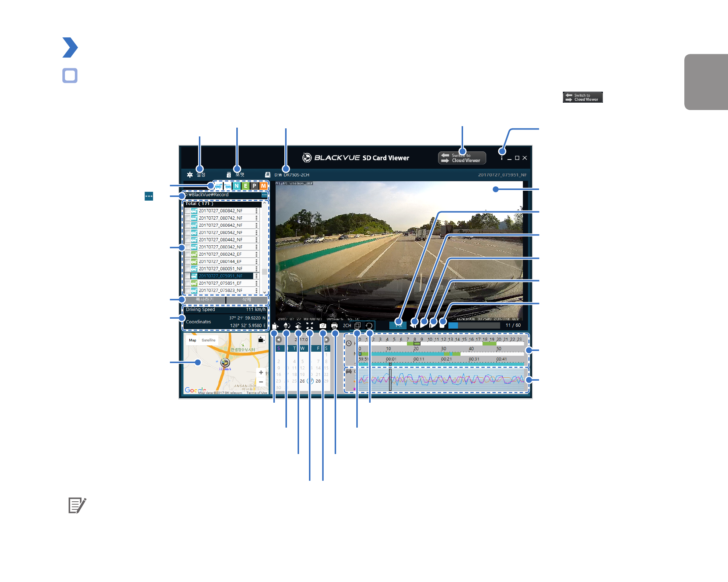Open the three-dot menu for 20170727_080442_NF
This screenshot has width=728, height=582.
point(256,240)
